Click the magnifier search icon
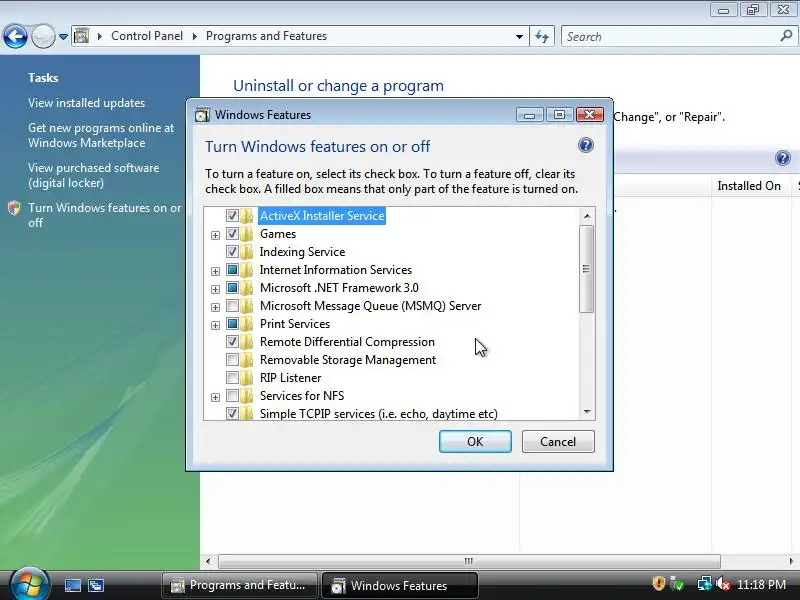 [x=786, y=36]
